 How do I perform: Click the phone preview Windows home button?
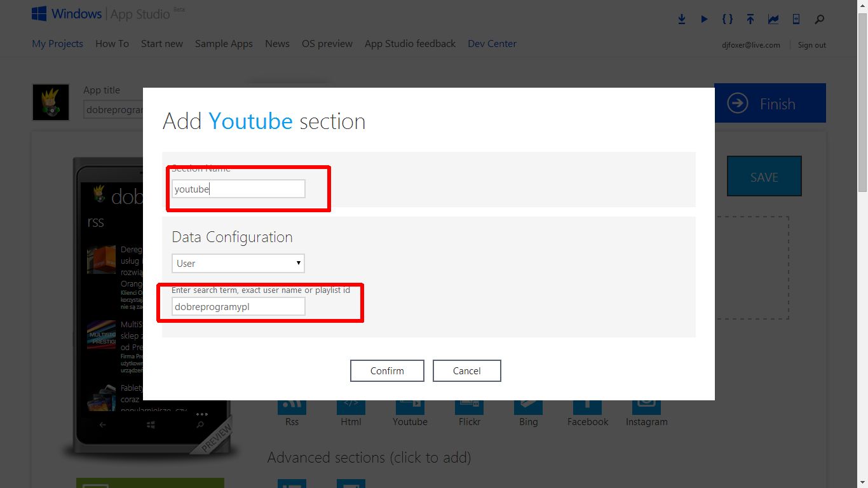[151, 424]
